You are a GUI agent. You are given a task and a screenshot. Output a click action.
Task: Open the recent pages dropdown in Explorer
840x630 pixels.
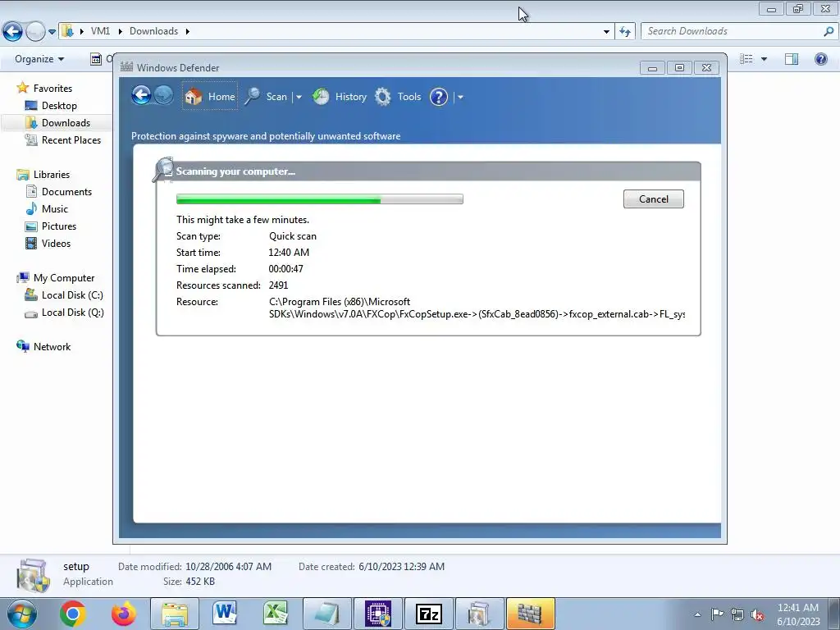click(52, 32)
